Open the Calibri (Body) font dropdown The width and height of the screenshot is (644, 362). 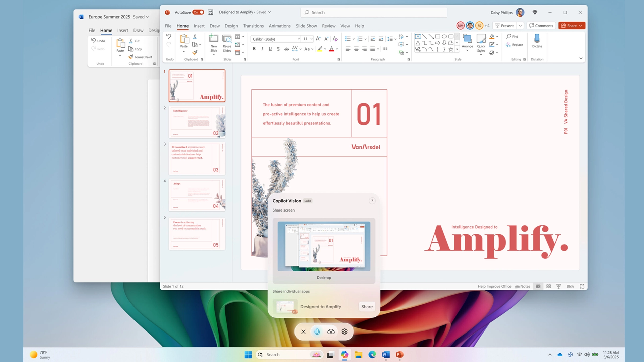(x=298, y=39)
